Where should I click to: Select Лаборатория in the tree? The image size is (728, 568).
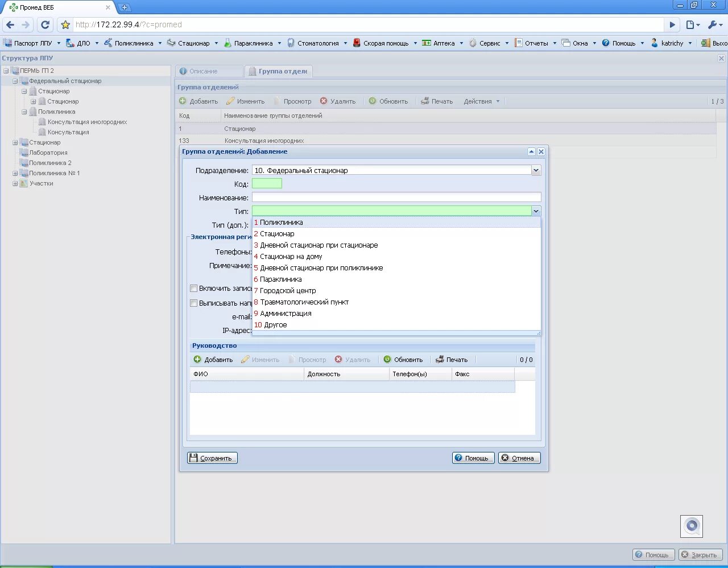pyautogui.click(x=48, y=153)
